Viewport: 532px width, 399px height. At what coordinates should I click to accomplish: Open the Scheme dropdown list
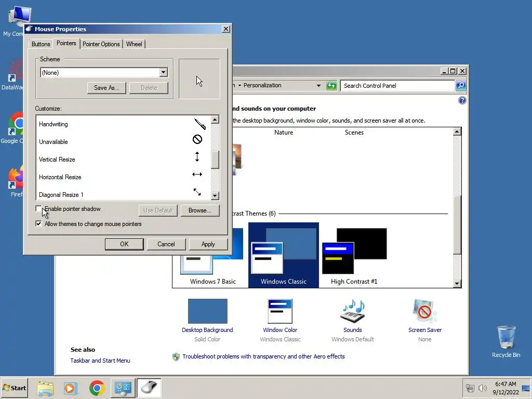coord(164,72)
